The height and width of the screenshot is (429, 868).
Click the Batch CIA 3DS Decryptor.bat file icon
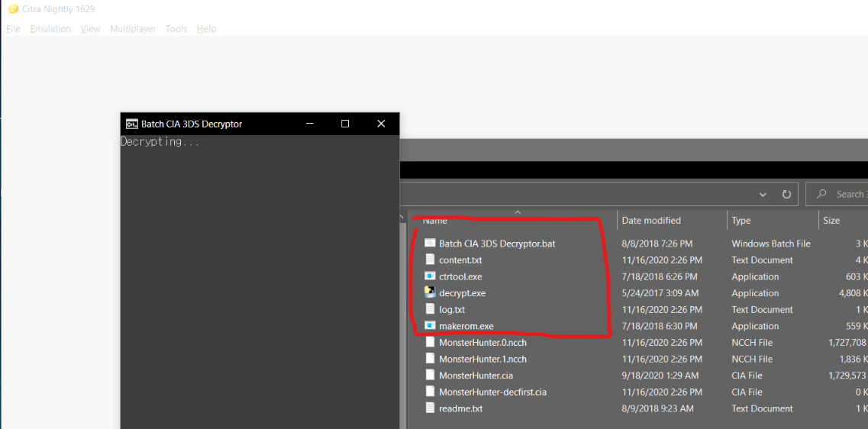coord(430,243)
